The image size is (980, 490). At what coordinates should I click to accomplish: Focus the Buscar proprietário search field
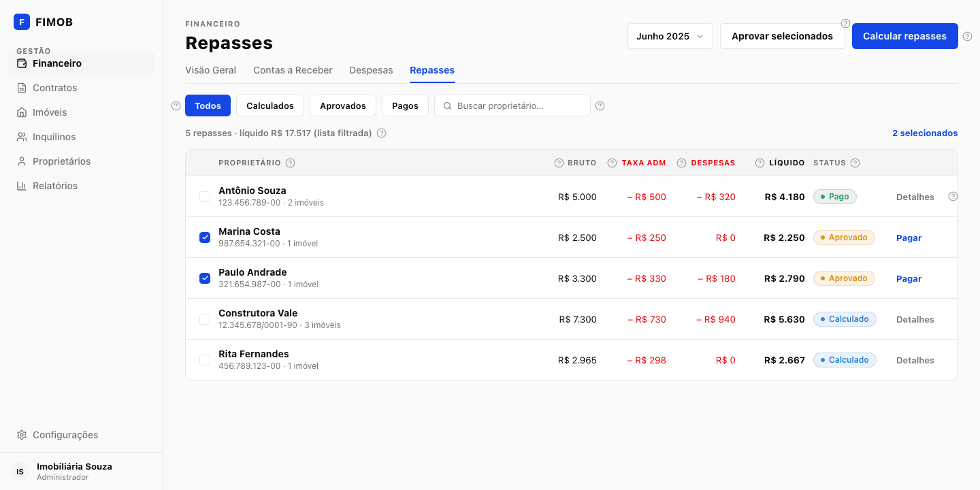(x=512, y=105)
